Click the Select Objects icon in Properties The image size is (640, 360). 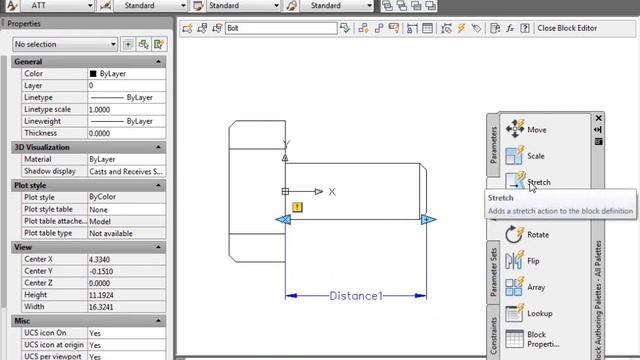coord(143,44)
